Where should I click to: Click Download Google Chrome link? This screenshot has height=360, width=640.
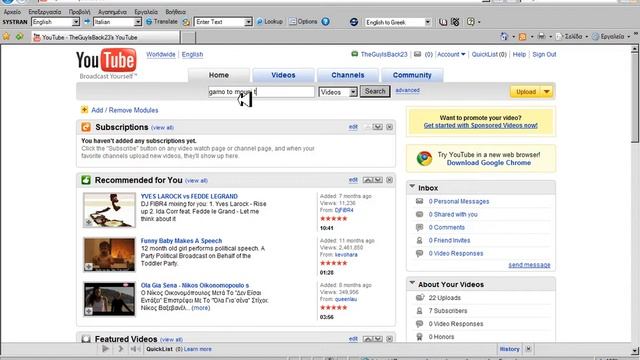pos(489,162)
